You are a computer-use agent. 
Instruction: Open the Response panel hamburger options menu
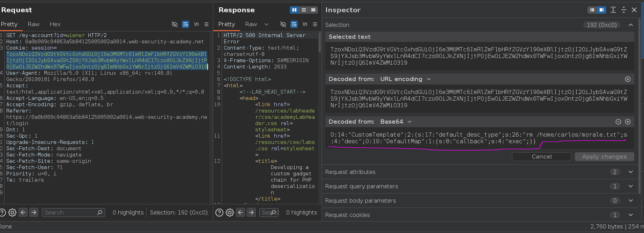(x=315, y=24)
